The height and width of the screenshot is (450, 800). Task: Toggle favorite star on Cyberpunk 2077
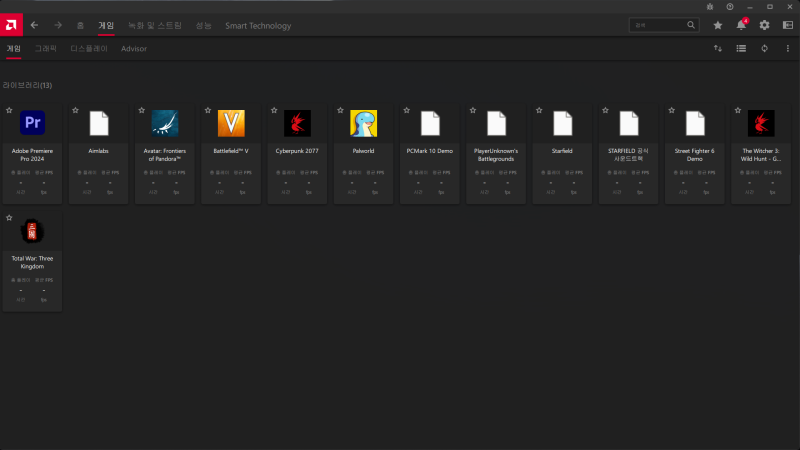pyautogui.click(x=274, y=110)
